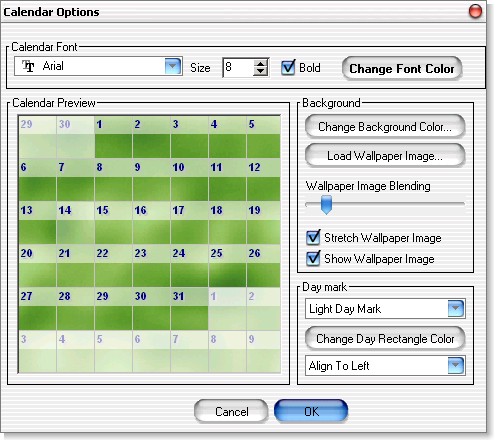Click the Wallpaper Image Blending slider handle
The width and height of the screenshot is (497, 443).
(x=326, y=205)
